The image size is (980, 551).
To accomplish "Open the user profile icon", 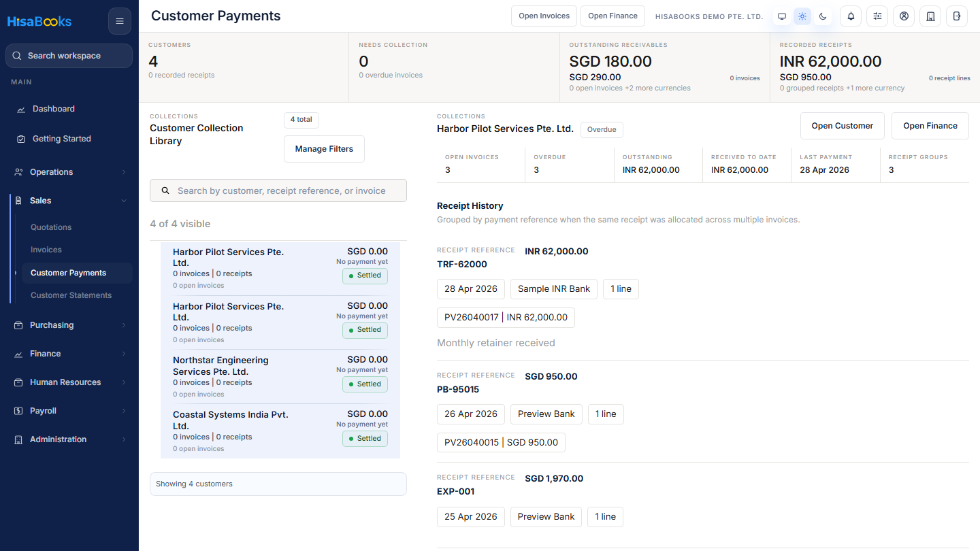I will pyautogui.click(x=904, y=16).
